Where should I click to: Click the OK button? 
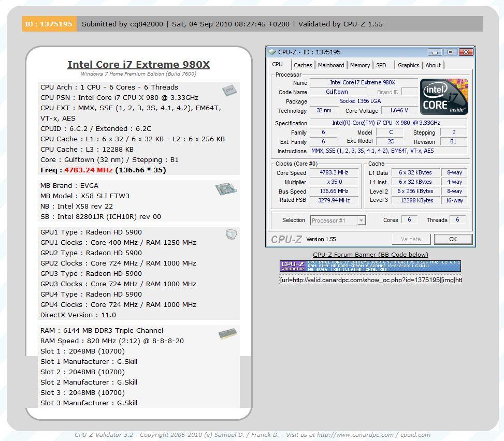click(x=453, y=239)
